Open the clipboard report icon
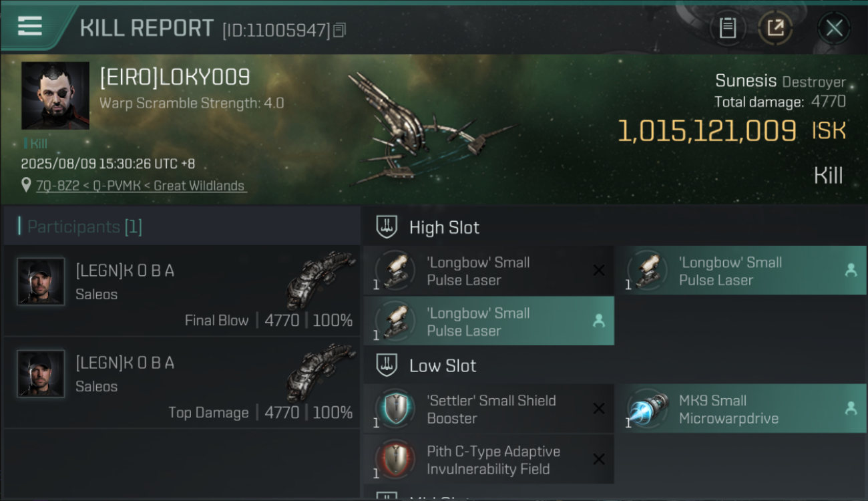 coord(728,28)
